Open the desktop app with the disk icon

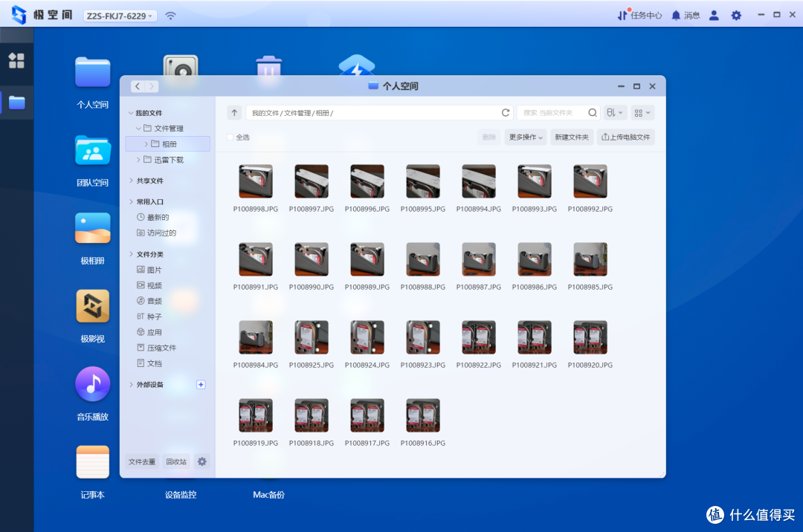181,65
